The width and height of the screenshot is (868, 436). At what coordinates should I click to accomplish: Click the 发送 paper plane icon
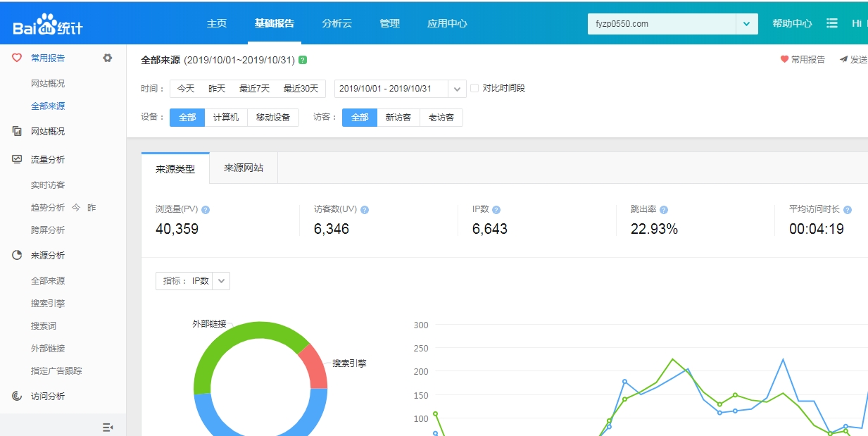pyautogui.click(x=843, y=60)
